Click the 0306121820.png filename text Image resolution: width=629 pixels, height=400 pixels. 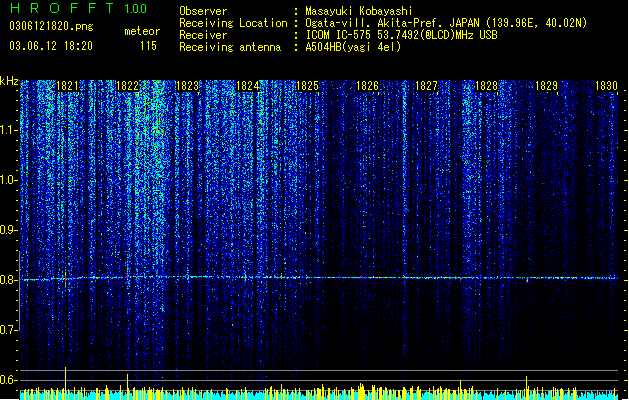pos(51,27)
